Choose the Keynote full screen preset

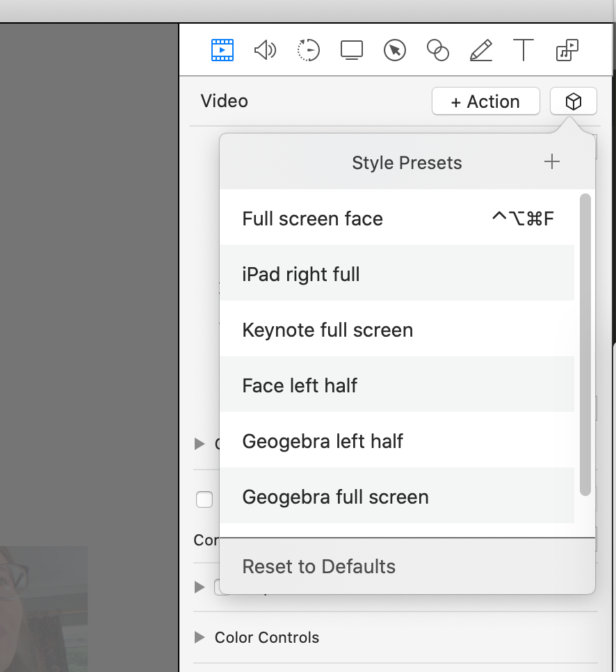[x=327, y=330]
